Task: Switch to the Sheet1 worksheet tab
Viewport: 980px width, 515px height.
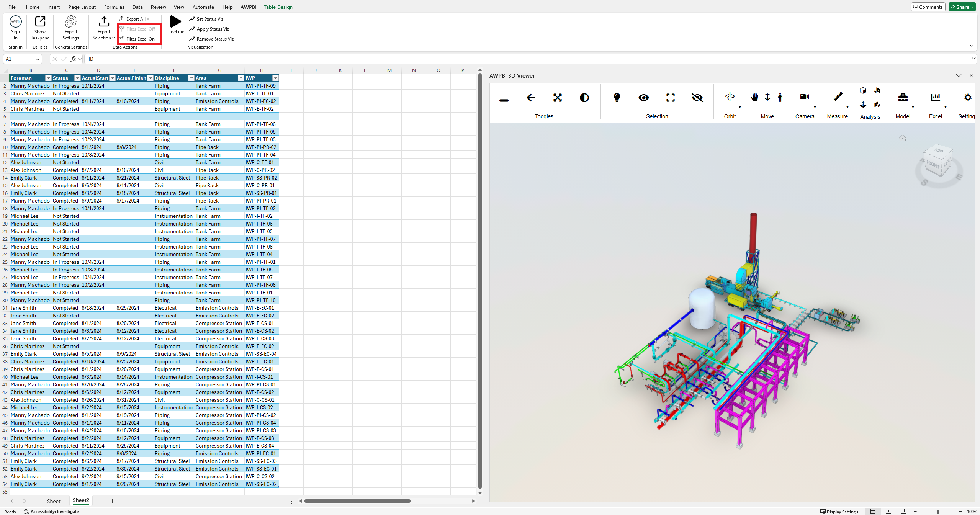Action: point(55,501)
